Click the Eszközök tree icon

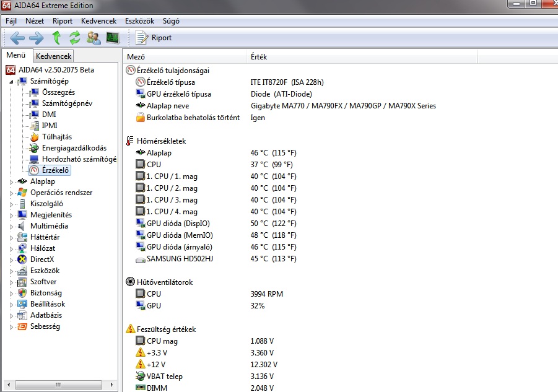pos(22,271)
